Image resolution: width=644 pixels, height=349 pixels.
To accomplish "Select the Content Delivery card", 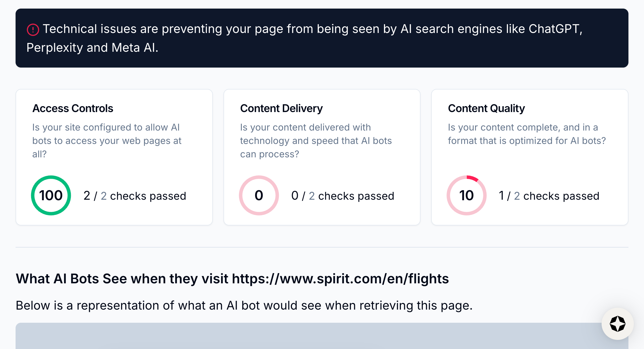I will point(321,156).
